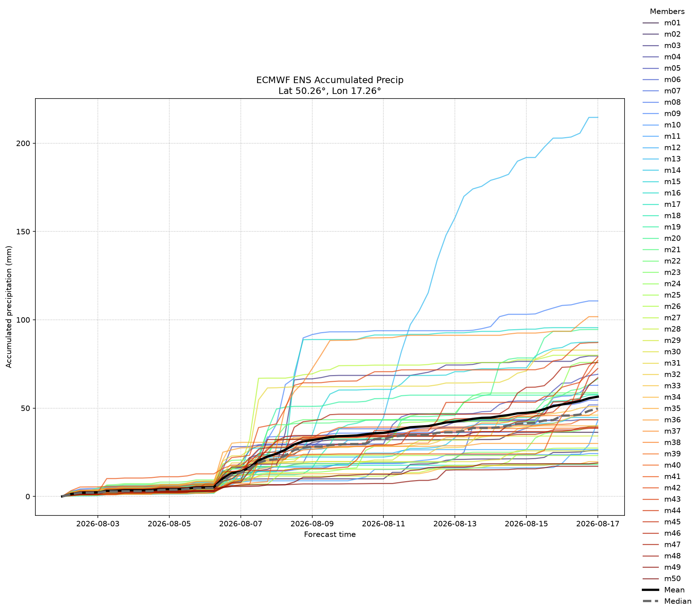Click the x-axis tick label 2026-08-09
Image resolution: width=700 pixels, height=614 pixels.
pyautogui.click(x=312, y=524)
